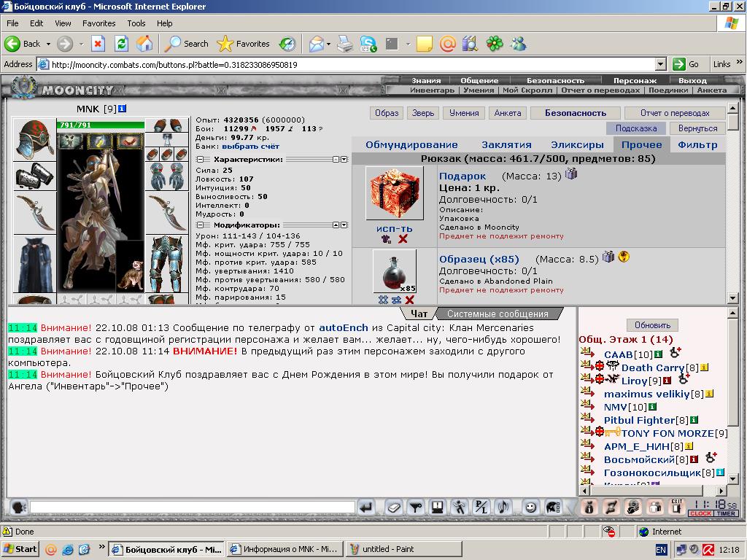Click the Зверь button

423,113
